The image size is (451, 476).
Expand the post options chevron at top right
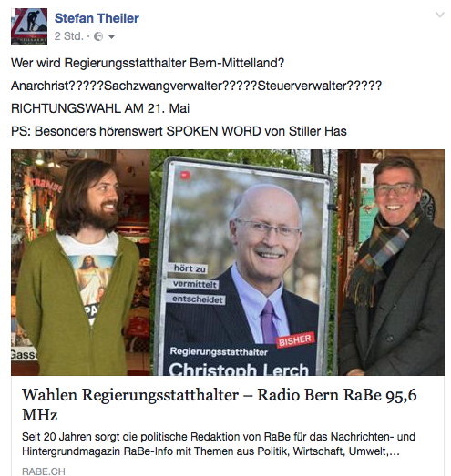pyautogui.click(x=440, y=15)
